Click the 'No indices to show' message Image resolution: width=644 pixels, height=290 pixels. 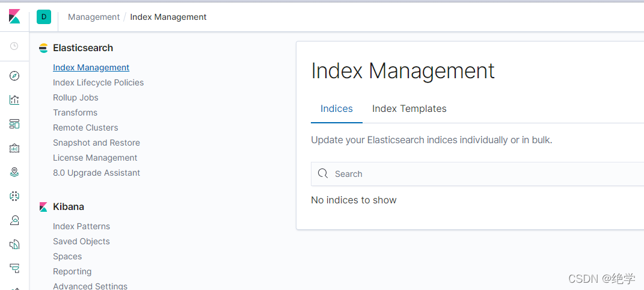pos(354,200)
